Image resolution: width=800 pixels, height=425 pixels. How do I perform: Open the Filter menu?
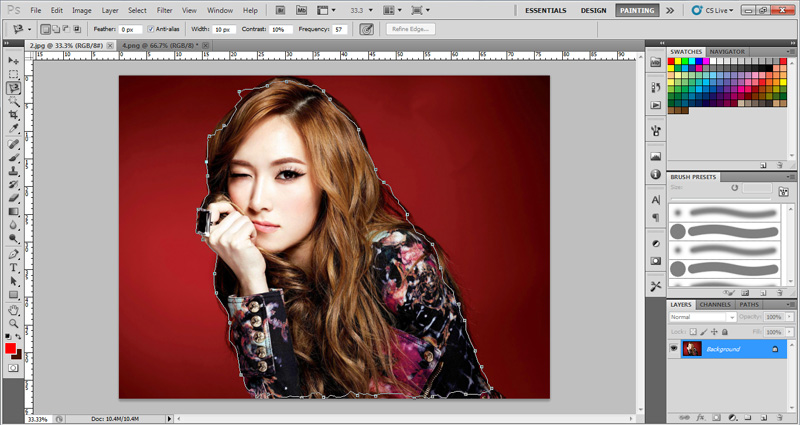pyautogui.click(x=164, y=10)
